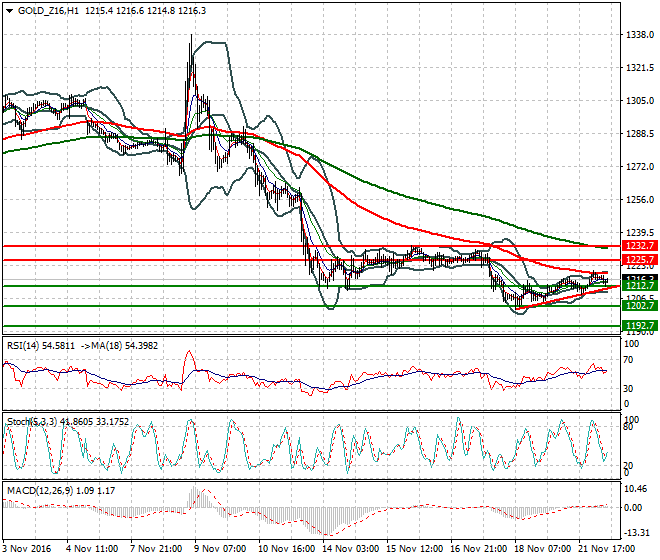The width and height of the screenshot is (660, 560).
Task: Click the 4 Nov 11:00 time axis label
Action: pos(92,549)
